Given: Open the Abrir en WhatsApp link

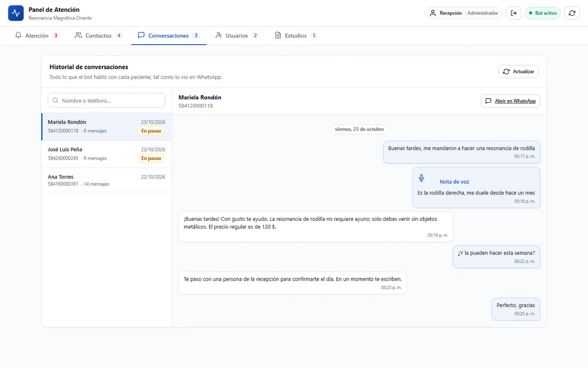Looking at the screenshot, I should 510,101.
